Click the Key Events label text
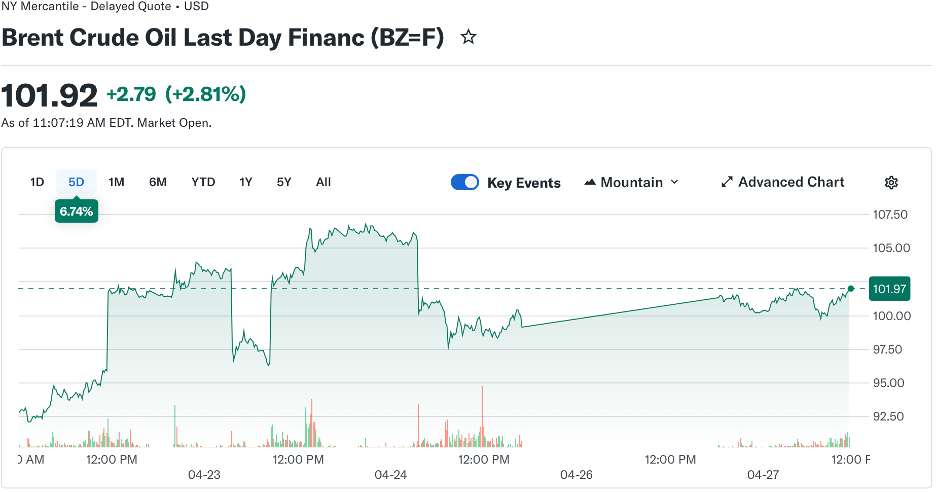 click(524, 183)
